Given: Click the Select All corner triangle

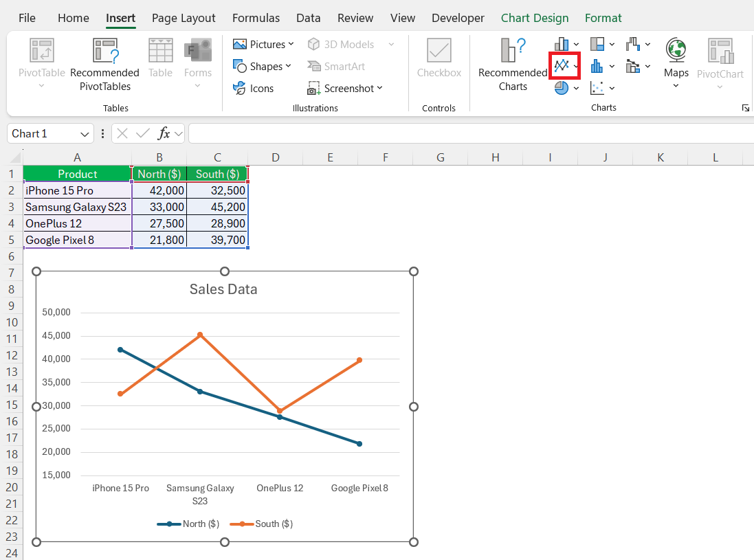Looking at the screenshot, I should [16, 157].
